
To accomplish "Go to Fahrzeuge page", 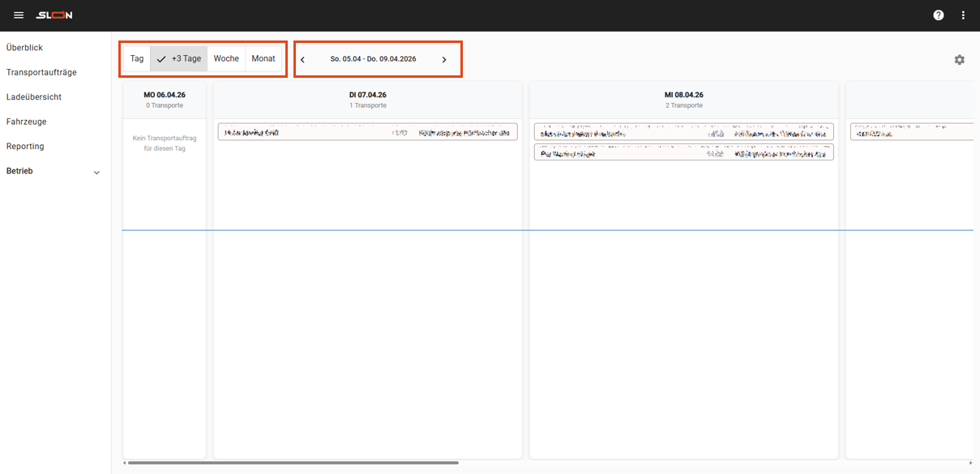I will [x=26, y=122].
